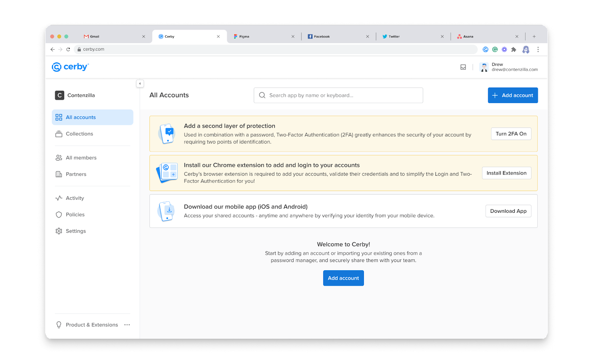Click the browser back arrow
Viewport: 593px width, 364px height.
coord(53,49)
